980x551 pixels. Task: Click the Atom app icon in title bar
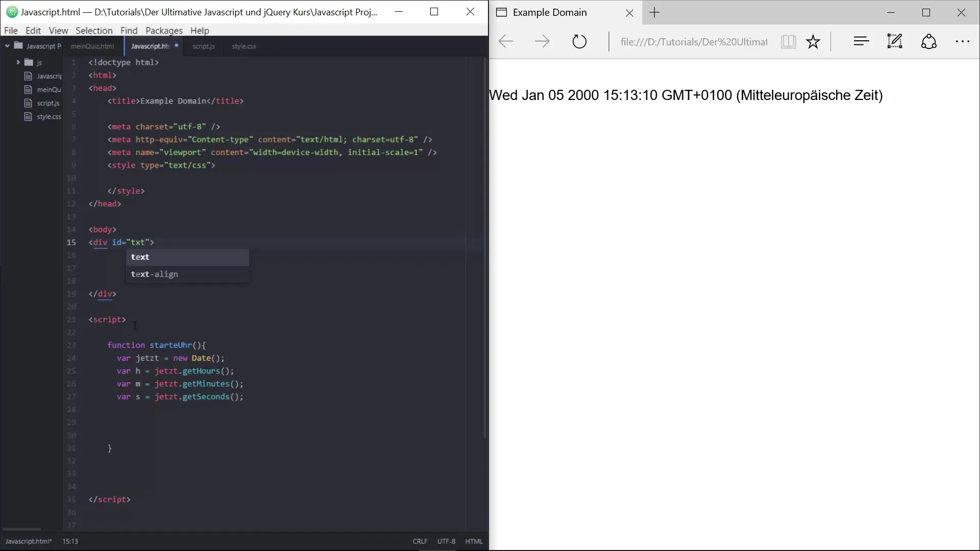click(x=12, y=12)
